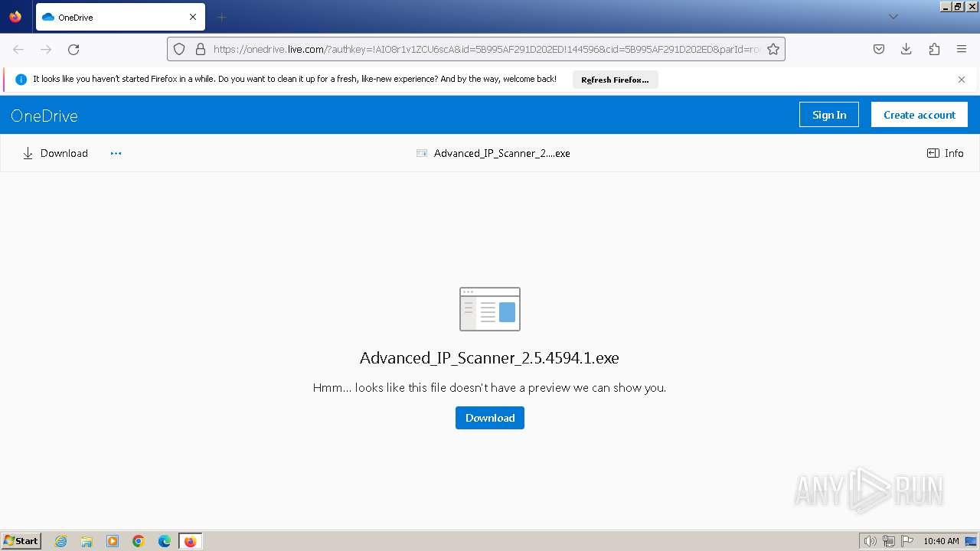The width and height of the screenshot is (980, 551).
Task: Open tracking protection shield icon
Action: pos(179,49)
